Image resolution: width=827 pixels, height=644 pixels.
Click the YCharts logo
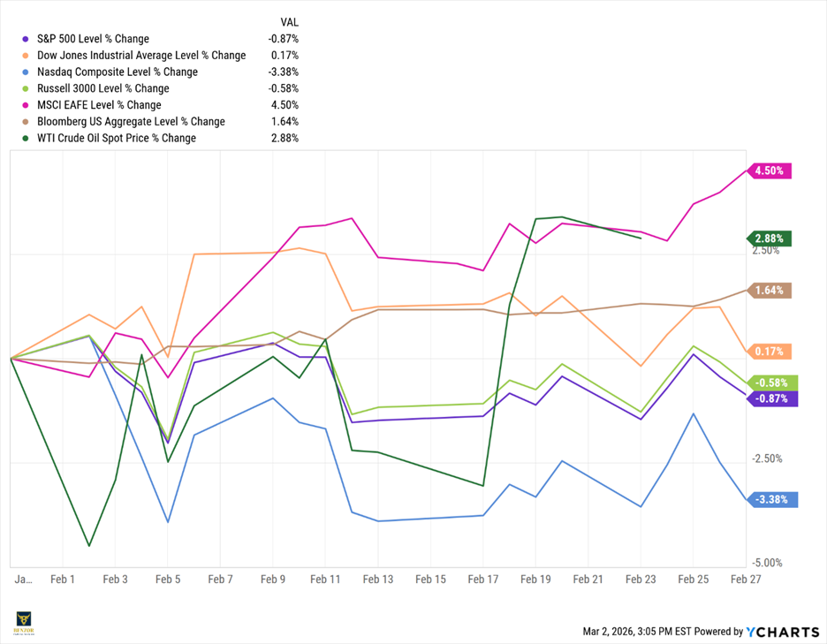(782, 631)
